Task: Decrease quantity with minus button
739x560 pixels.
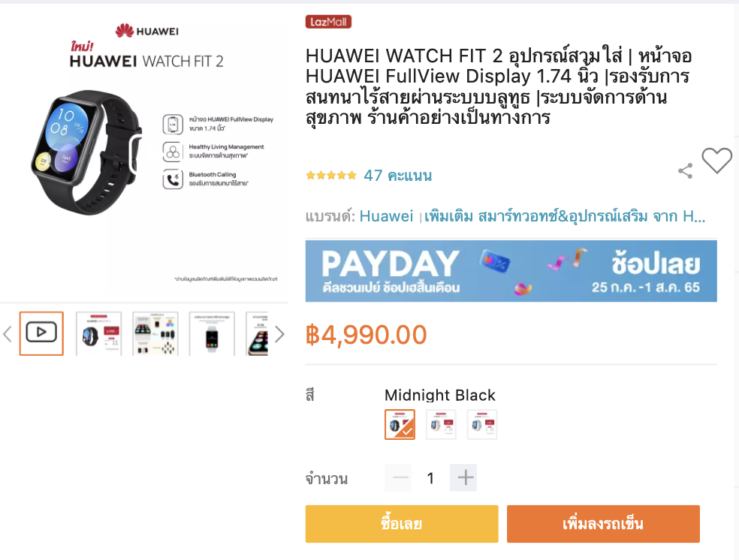Action: pos(399,477)
